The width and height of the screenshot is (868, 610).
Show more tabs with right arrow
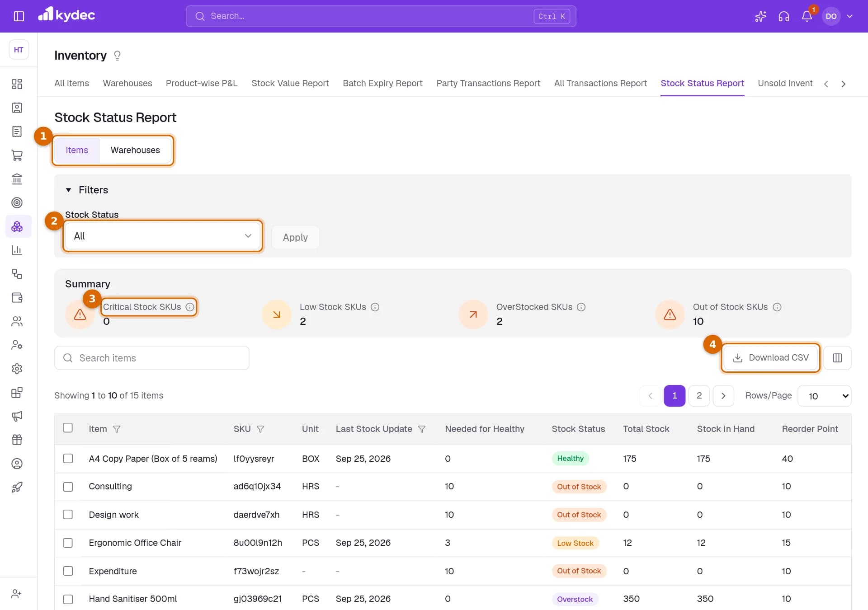[x=843, y=84]
